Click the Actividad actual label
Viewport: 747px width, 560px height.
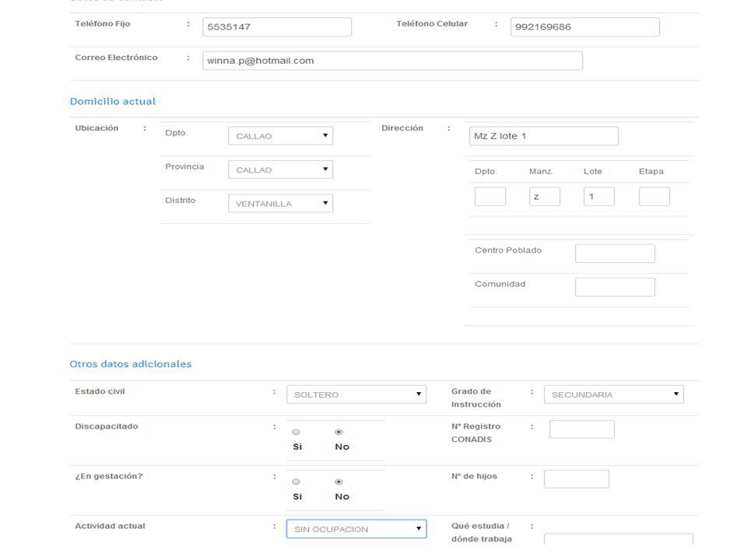click(x=110, y=526)
